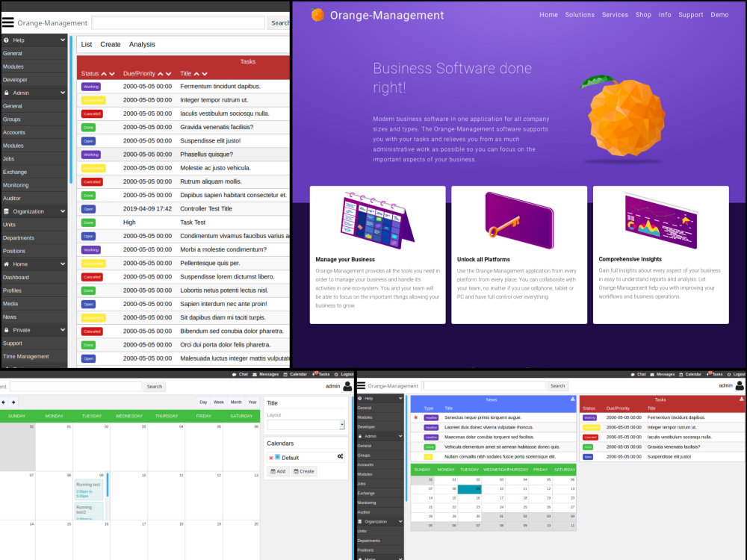
Task: Open Solutions in the website navigation
Action: tap(580, 15)
